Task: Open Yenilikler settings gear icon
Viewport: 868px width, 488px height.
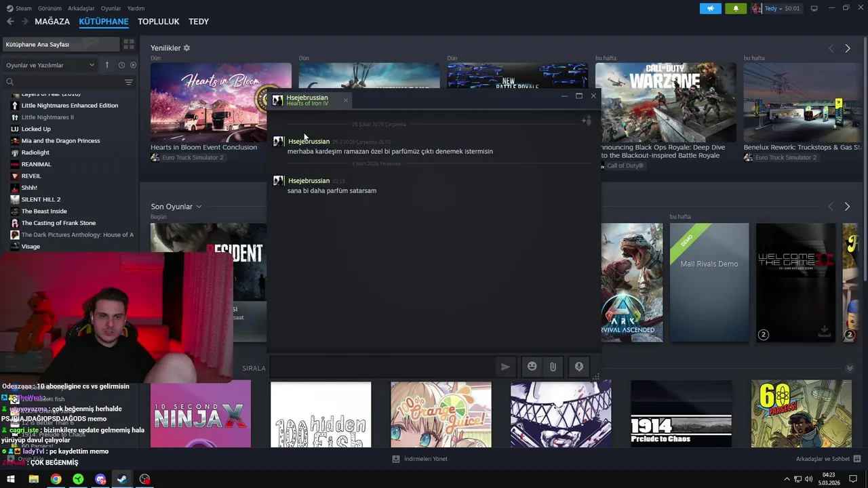Action: click(x=186, y=48)
